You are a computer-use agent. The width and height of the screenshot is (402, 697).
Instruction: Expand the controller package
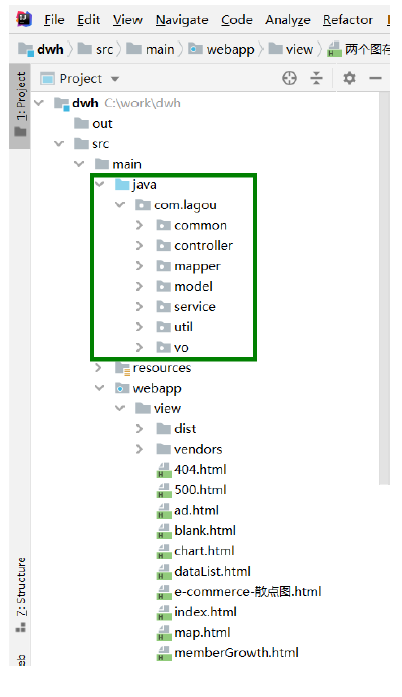point(139,245)
